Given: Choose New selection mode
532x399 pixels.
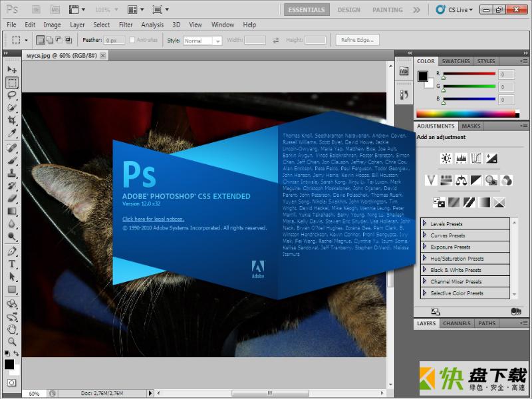Looking at the screenshot, I should (x=41, y=40).
